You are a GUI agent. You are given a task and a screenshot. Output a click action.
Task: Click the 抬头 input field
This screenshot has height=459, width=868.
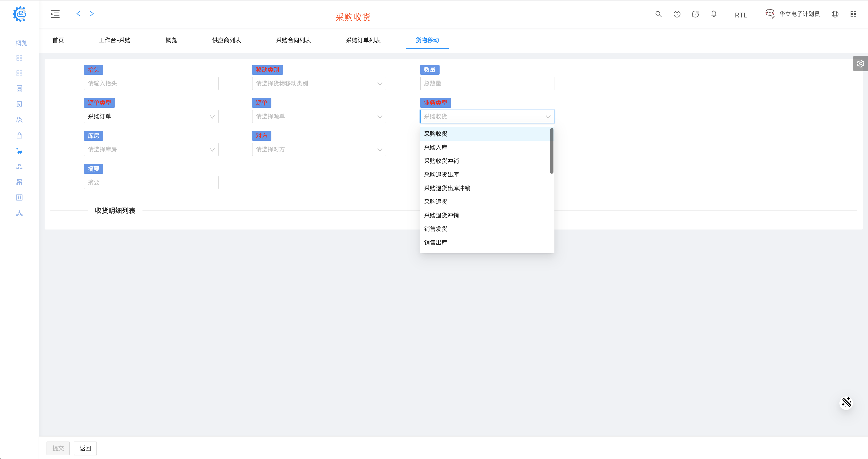[x=151, y=84]
